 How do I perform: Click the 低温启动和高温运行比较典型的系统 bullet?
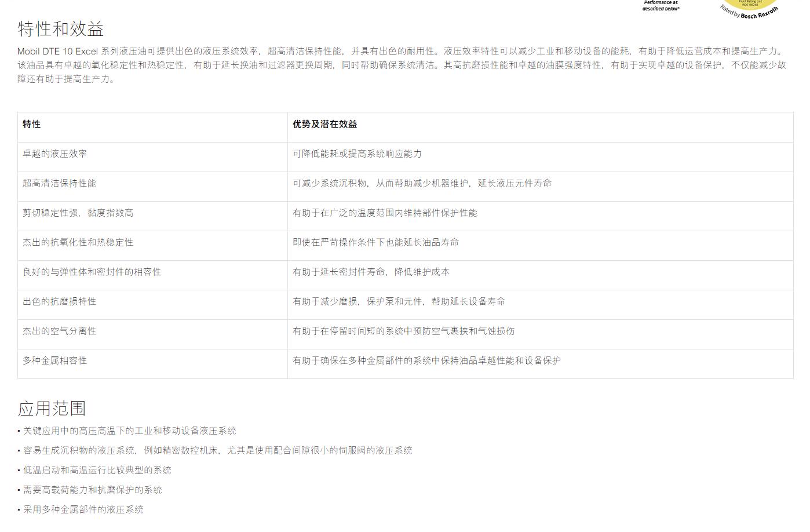click(94, 470)
